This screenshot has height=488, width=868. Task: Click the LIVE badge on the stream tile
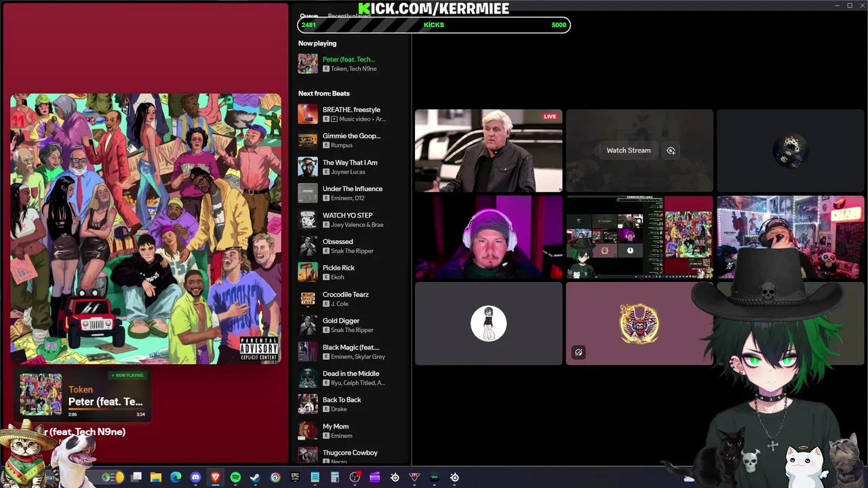[549, 117]
